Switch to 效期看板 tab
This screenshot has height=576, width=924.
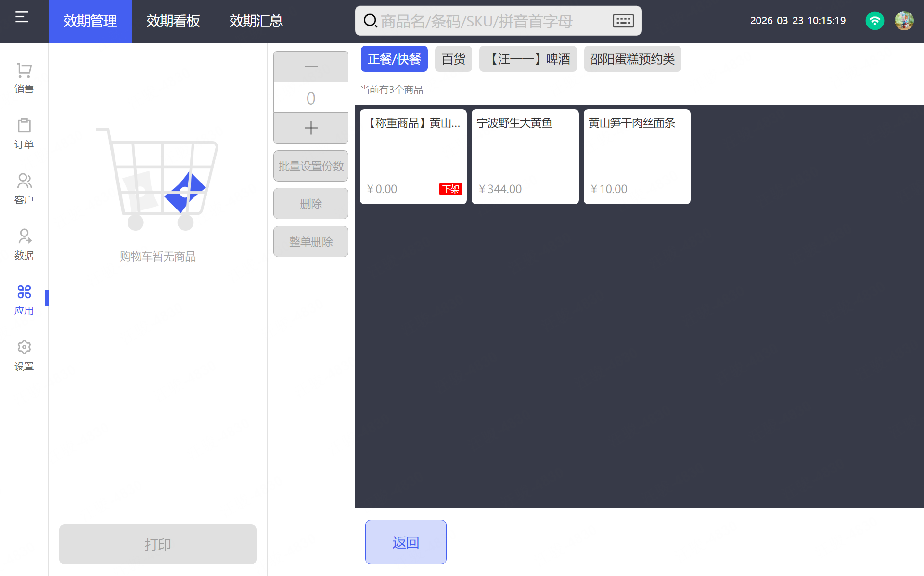point(173,21)
